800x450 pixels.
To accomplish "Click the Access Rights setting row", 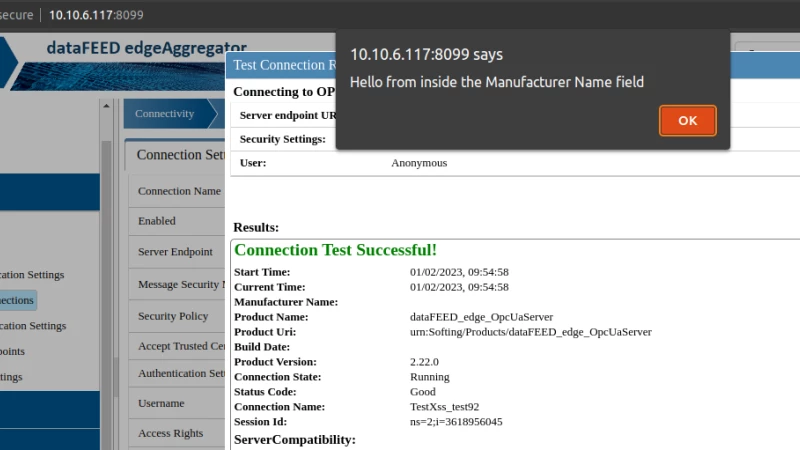I will [x=170, y=433].
